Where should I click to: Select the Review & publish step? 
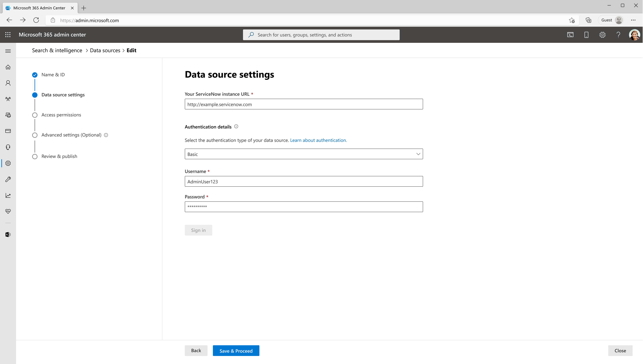[x=59, y=156]
